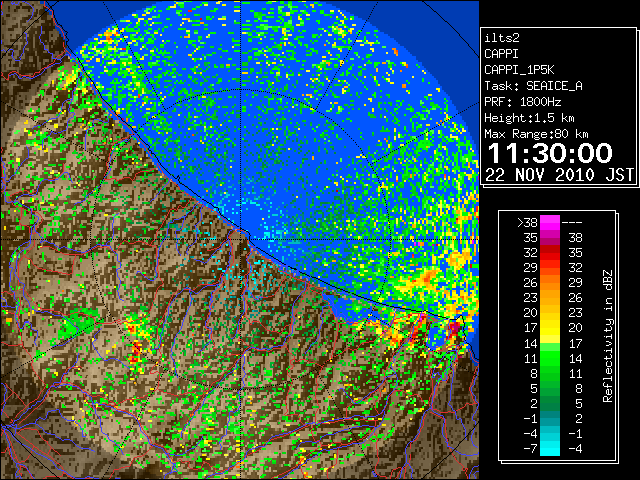Click the red '32' legend color band
Image resolution: width=640 pixels, height=480 pixels.
(x=550, y=253)
